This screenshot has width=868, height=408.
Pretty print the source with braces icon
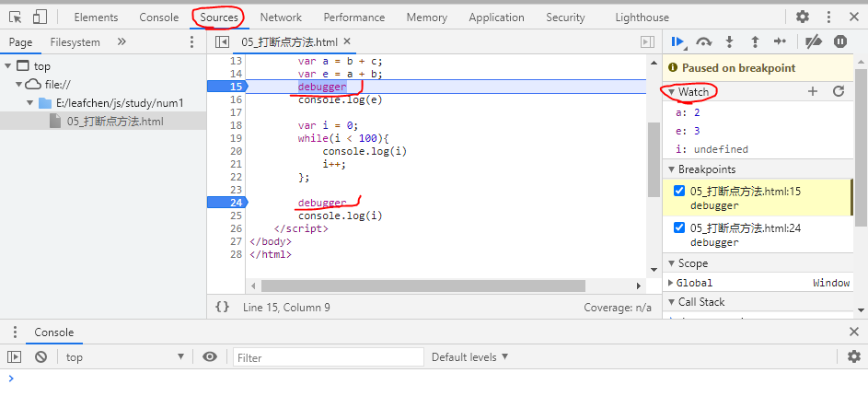click(x=223, y=307)
